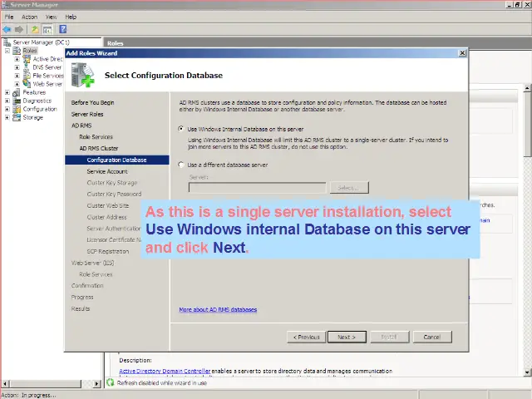This screenshot has height=399, width=532.
Task: Click AD RMS wizard step
Action: point(81,126)
